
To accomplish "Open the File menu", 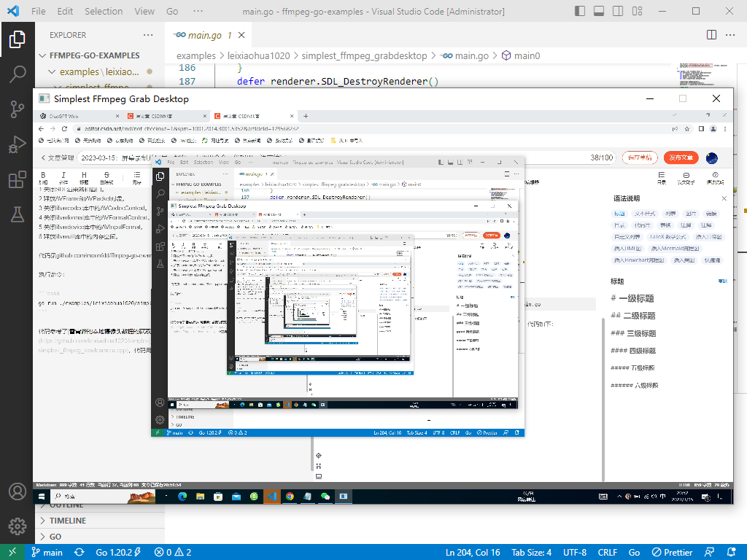I will pos(39,11).
